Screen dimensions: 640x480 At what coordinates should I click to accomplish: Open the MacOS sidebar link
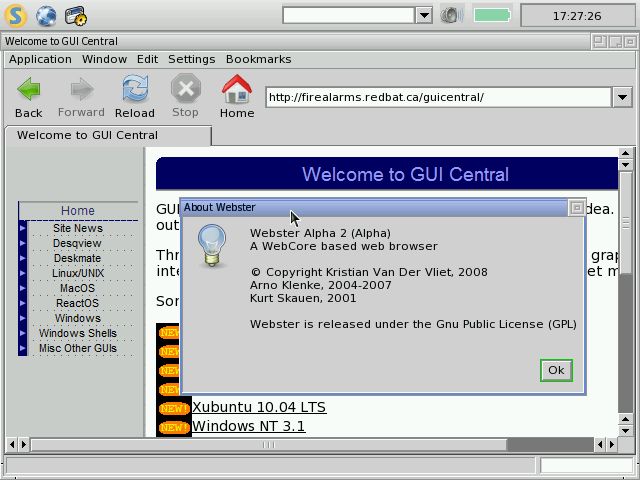pos(77,288)
